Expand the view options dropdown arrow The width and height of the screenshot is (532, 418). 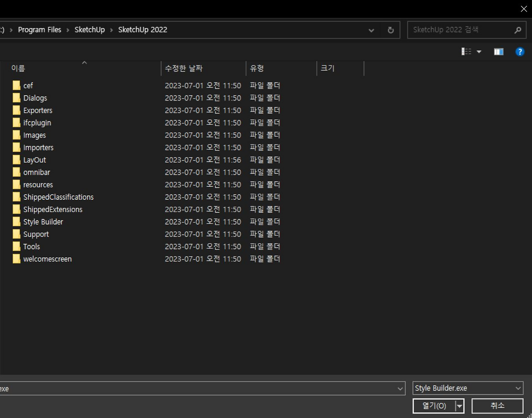point(479,52)
